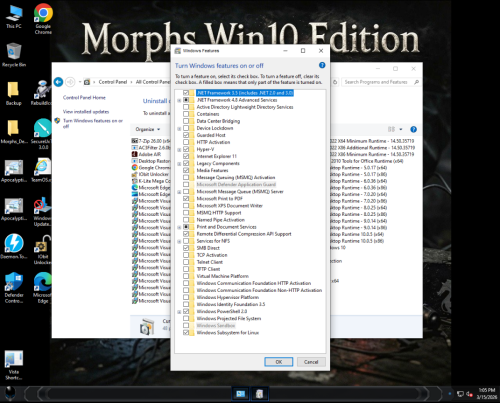Click the Start button on the taskbar
The width and height of the screenshot is (500, 403).
coord(10,394)
